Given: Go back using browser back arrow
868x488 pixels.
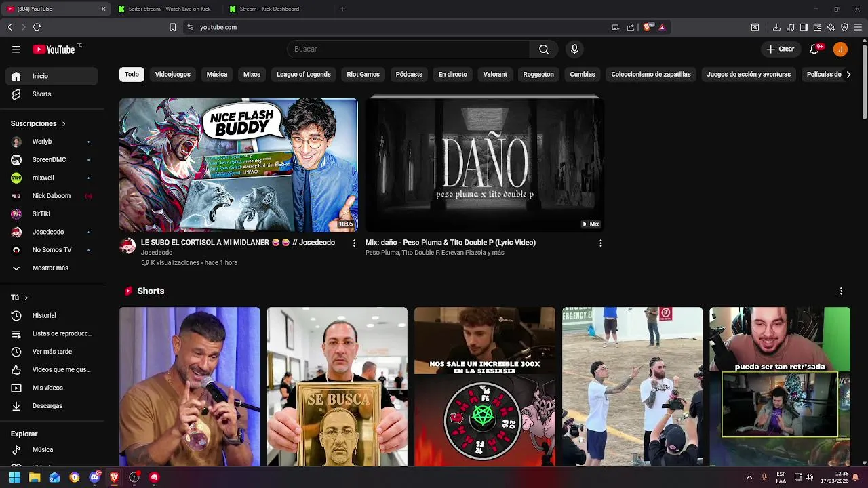Looking at the screenshot, I should 9,27.
